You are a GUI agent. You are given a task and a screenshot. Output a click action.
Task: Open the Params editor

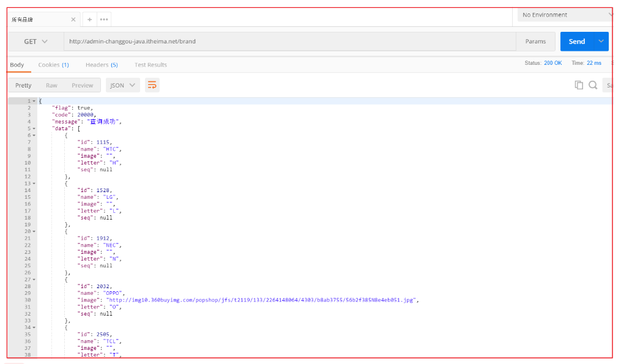click(x=535, y=42)
